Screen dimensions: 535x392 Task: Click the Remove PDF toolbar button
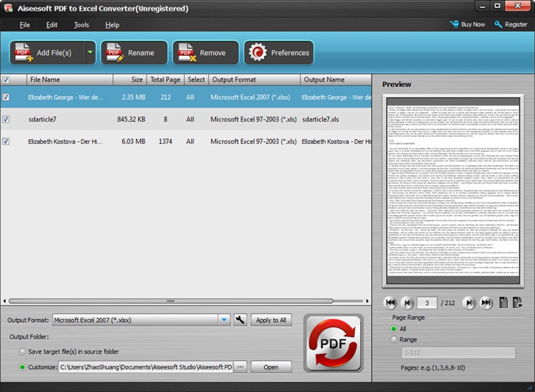pos(206,52)
